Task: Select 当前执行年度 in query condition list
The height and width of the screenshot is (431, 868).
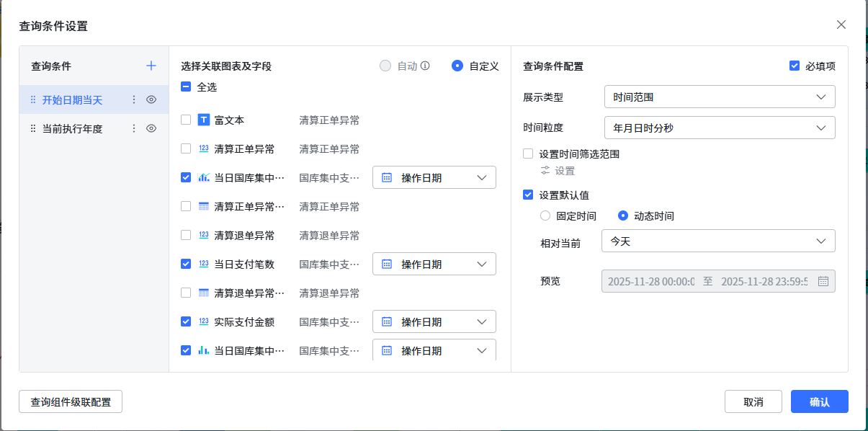Action: tap(72, 129)
